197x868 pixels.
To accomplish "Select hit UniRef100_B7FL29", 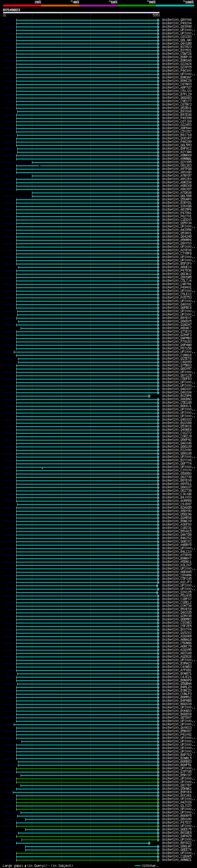I will coord(176,94).
